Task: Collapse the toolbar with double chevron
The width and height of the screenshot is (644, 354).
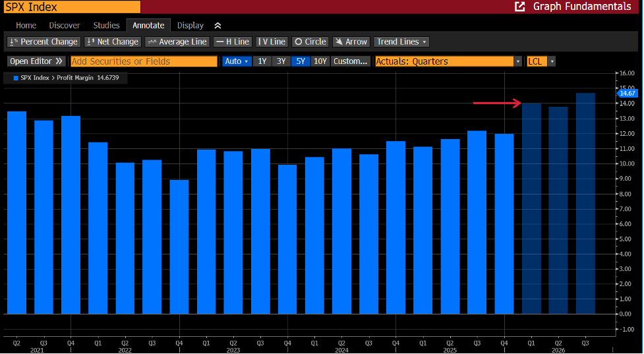Action: [218, 26]
